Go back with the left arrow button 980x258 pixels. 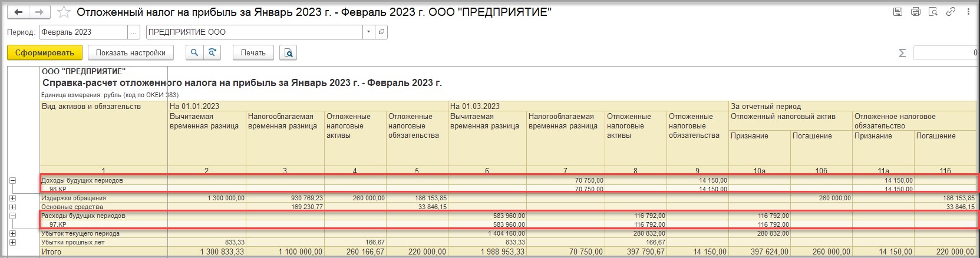tap(18, 12)
